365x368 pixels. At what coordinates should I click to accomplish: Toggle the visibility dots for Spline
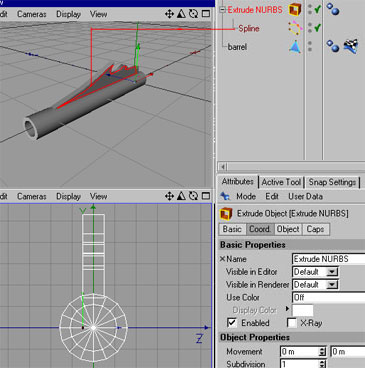tap(310, 28)
